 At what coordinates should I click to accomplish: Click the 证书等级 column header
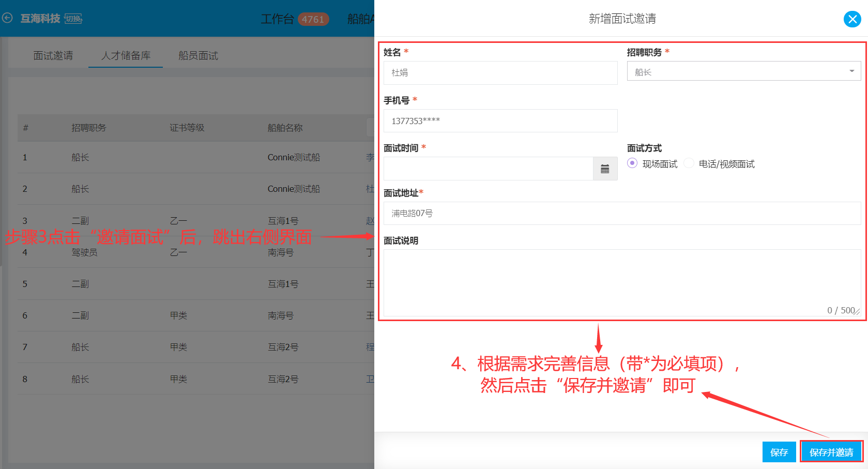point(187,128)
